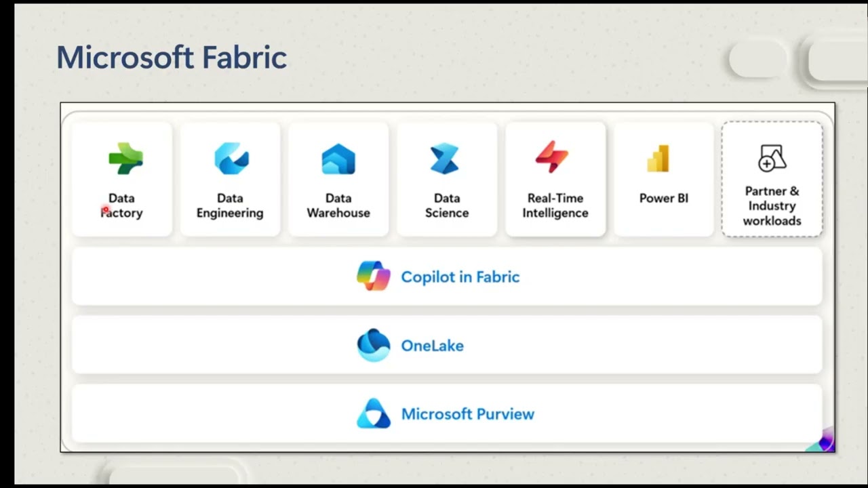This screenshot has width=868, height=488.
Task: Click the Data Engineering icon
Action: click(231, 159)
